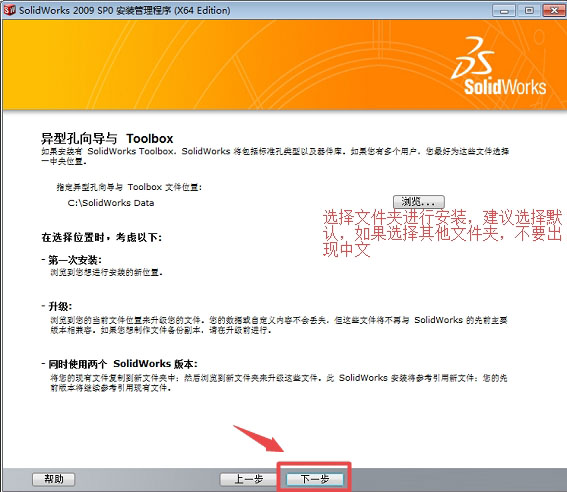This screenshot has height=492, width=567.
Task: Click the 指定异型孔向导与 Toolbox 文件位置 label
Action: pos(129,187)
